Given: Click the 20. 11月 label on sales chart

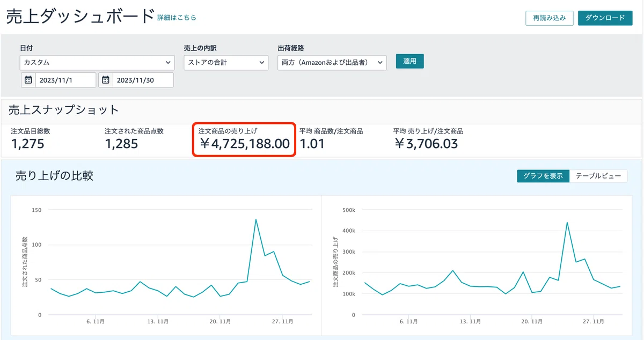Looking at the screenshot, I should pyautogui.click(x=531, y=322).
